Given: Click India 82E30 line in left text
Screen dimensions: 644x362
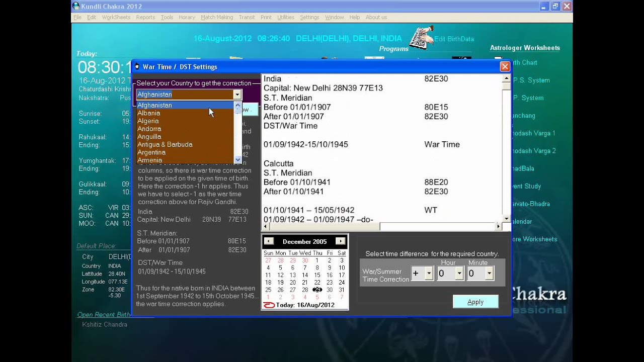Looking at the screenshot, I should pos(193,212).
